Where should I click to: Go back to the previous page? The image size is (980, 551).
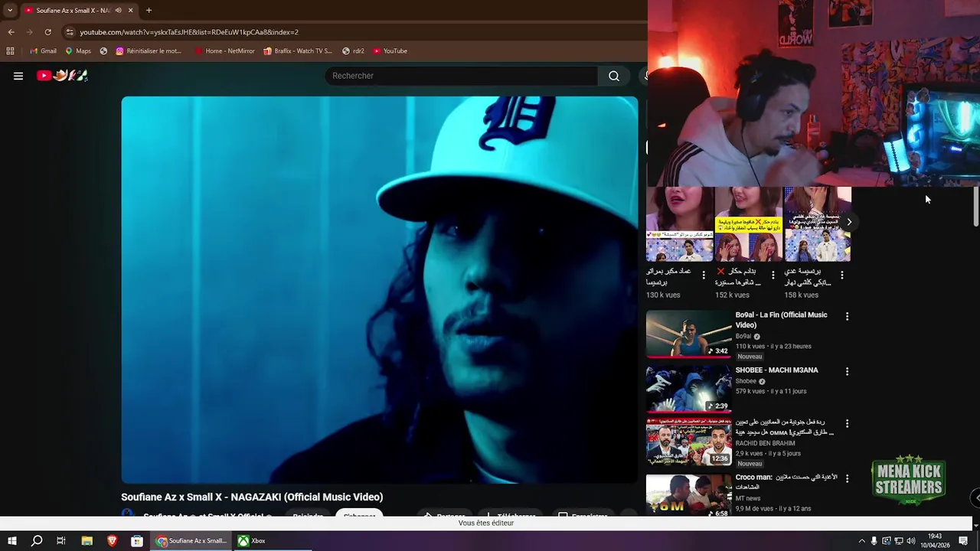pos(11,32)
